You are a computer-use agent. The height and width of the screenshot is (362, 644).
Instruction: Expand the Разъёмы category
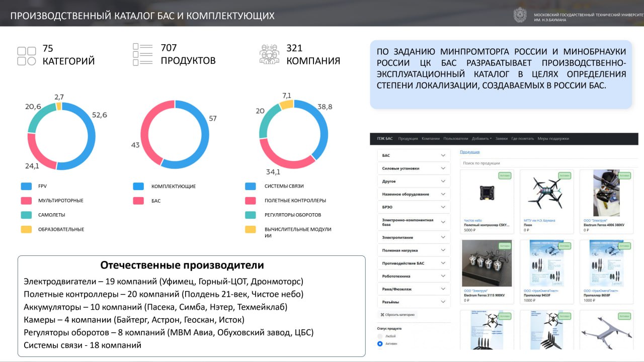[x=414, y=302]
